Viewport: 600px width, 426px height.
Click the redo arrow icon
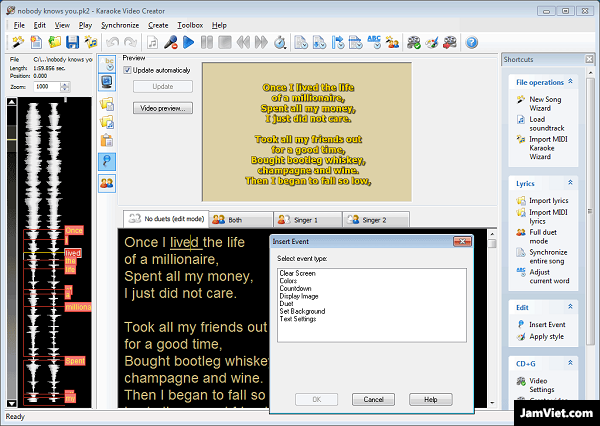pyautogui.click(x=130, y=42)
